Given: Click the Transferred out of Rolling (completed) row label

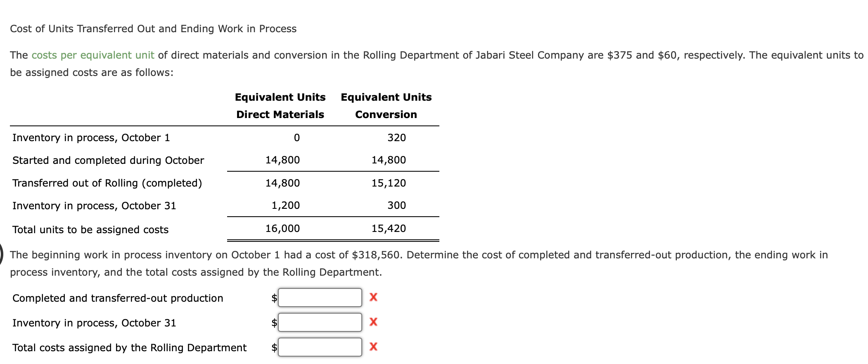Looking at the screenshot, I should pos(107,183).
